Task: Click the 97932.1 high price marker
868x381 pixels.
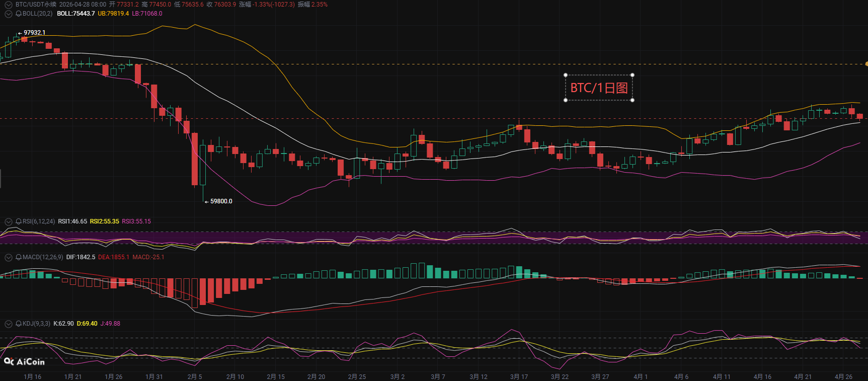Action: tap(34, 33)
